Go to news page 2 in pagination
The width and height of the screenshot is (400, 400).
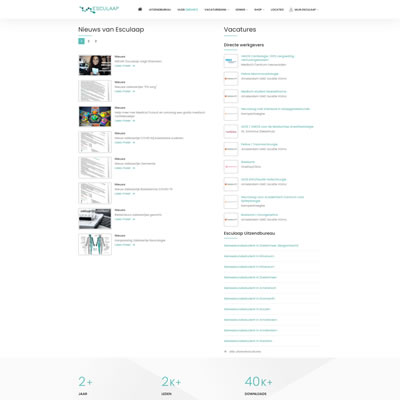pyautogui.click(x=89, y=41)
